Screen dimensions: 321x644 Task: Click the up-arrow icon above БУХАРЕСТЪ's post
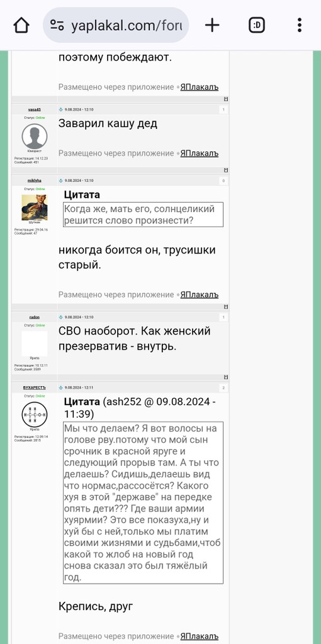coord(226,377)
